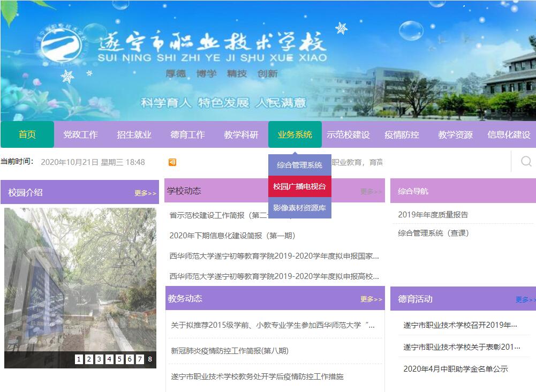Click the search magnifier icon
Viewport: 536px width, 392px height.
(526, 161)
